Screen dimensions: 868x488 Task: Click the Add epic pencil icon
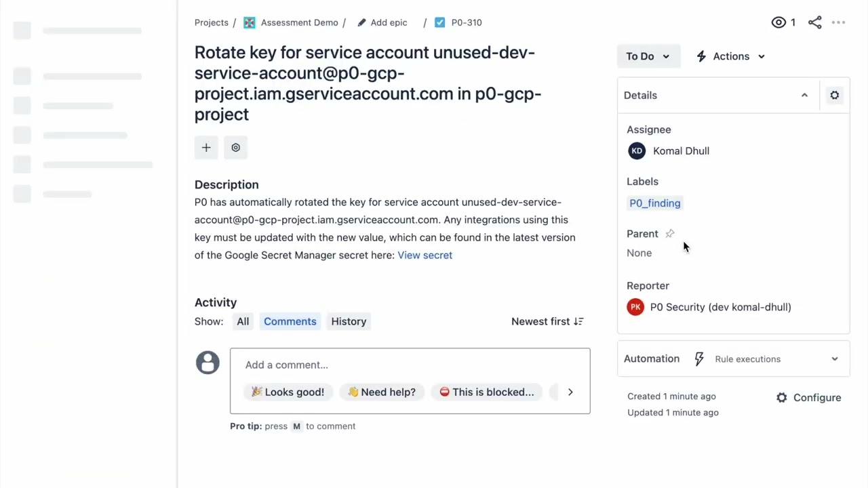pos(361,22)
